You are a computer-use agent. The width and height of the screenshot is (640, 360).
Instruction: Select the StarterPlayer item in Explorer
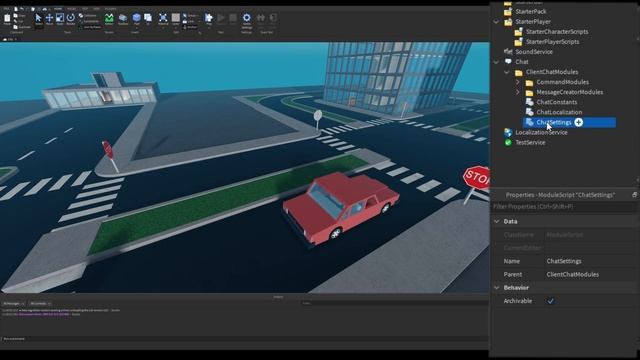pos(533,22)
